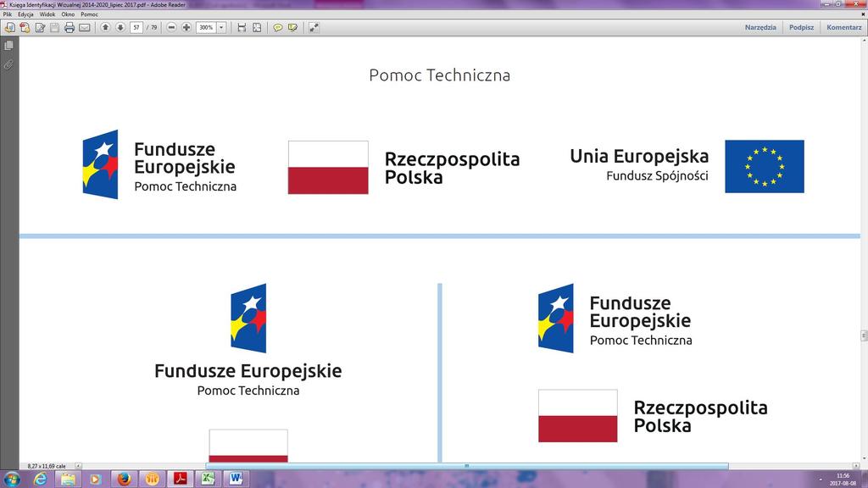Image resolution: width=868 pixels, height=488 pixels.
Task: Open the Narzędzia pane
Action: (760, 27)
